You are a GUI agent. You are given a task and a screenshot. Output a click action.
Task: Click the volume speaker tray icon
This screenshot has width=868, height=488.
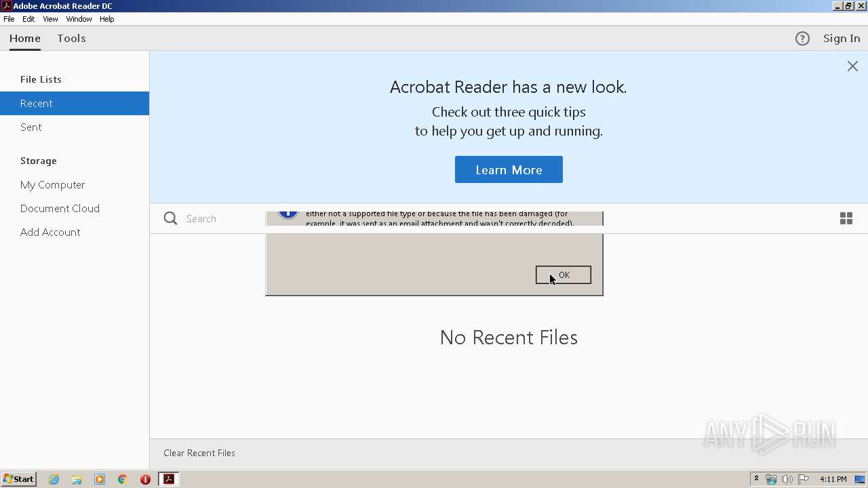(x=787, y=479)
